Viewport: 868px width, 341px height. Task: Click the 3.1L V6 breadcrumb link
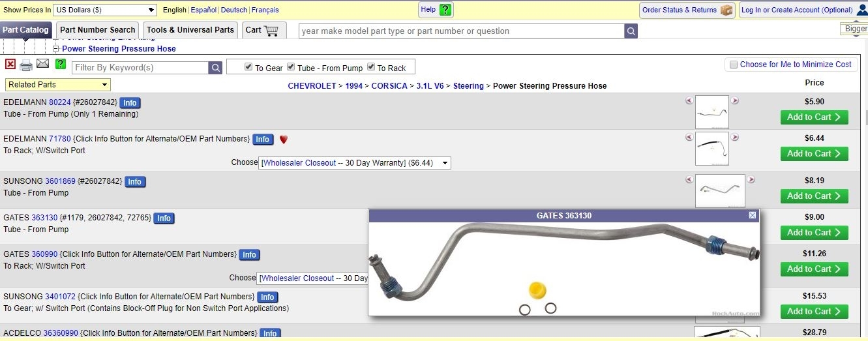pyautogui.click(x=430, y=86)
